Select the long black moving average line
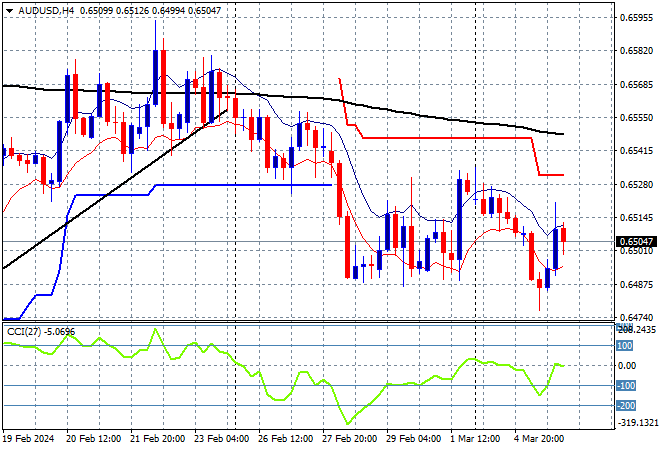 tap(400, 111)
